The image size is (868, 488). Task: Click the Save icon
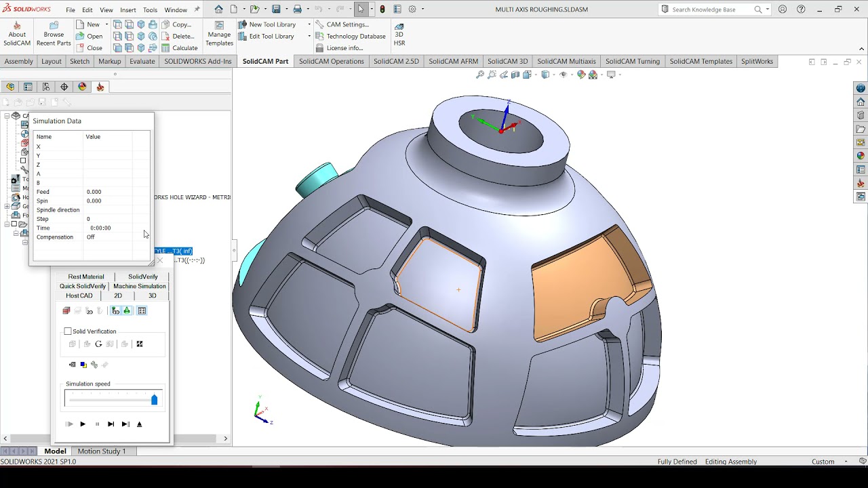[x=276, y=9]
